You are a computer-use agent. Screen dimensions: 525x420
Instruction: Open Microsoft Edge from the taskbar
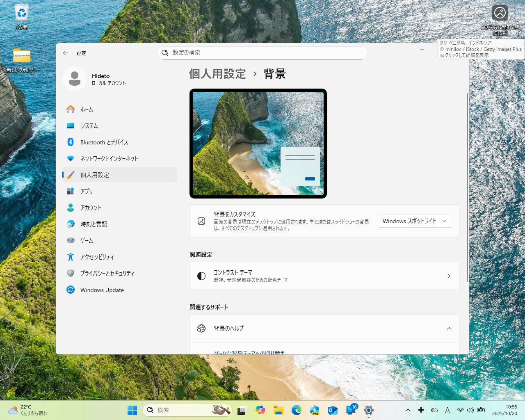(x=297, y=410)
